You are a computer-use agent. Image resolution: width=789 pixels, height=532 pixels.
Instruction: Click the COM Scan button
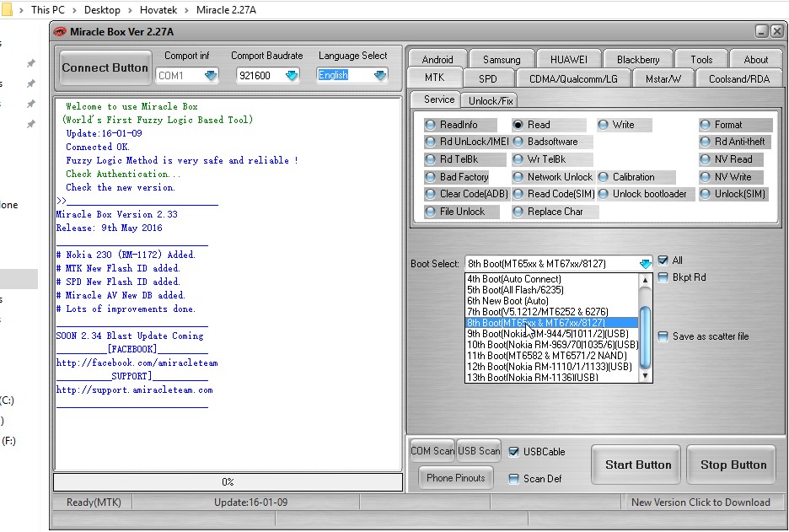pos(432,451)
